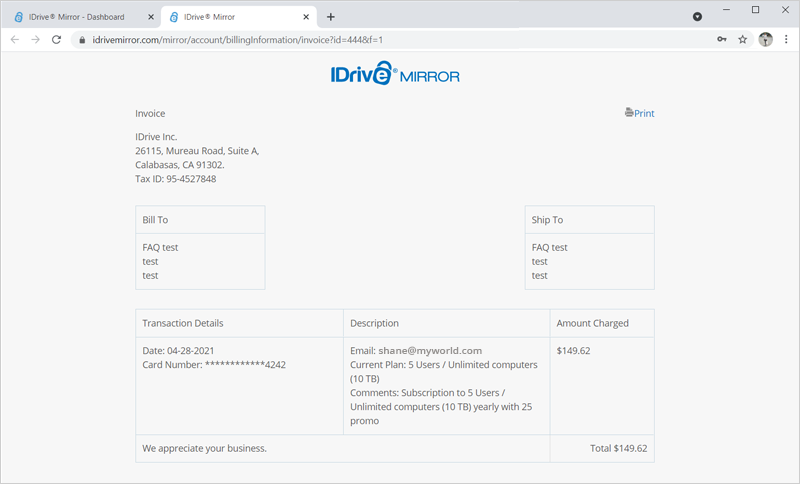The image size is (800, 484).
Task: Click 'Date: 04-28-2021' text
Action: (x=178, y=351)
